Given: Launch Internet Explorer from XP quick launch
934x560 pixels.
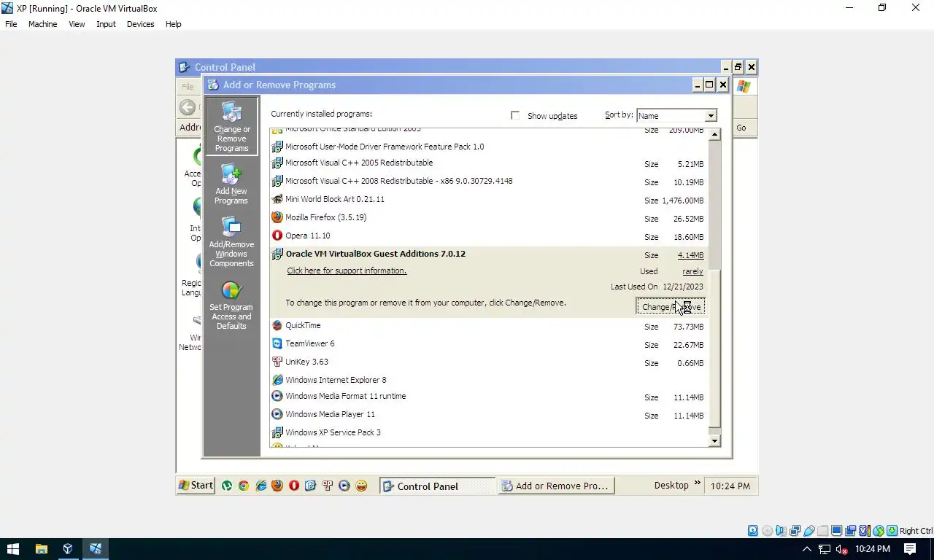Looking at the screenshot, I should pyautogui.click(x=261, y=486).
